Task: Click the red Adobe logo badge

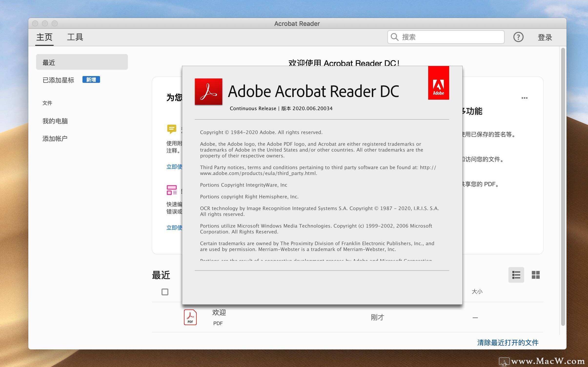Action: pyautogui.click(x=438, y=83)
